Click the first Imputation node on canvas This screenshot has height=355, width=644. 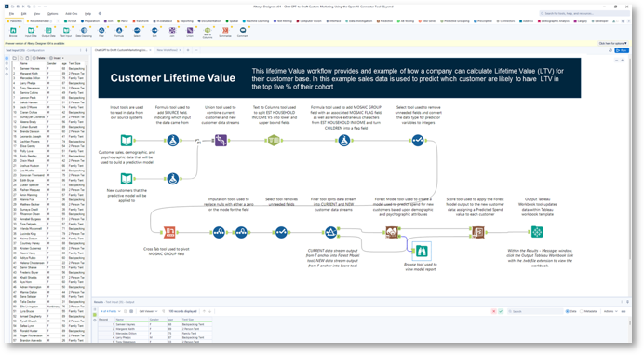pos(219,232)
